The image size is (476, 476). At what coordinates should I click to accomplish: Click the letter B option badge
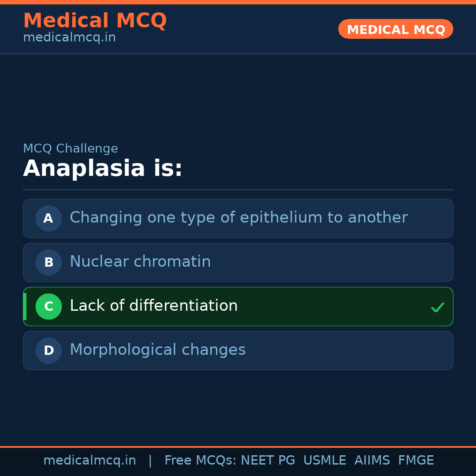click(x=48, y=262)
